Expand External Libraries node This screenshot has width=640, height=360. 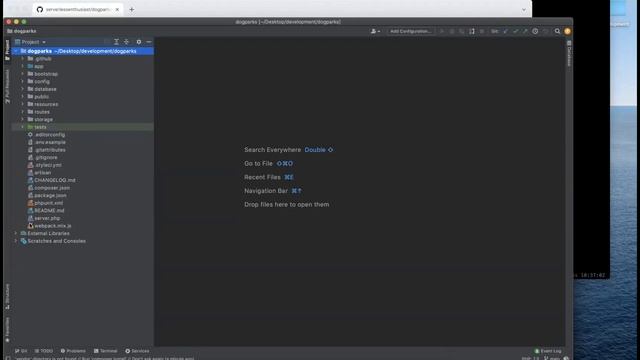click(x=16, y=233)
